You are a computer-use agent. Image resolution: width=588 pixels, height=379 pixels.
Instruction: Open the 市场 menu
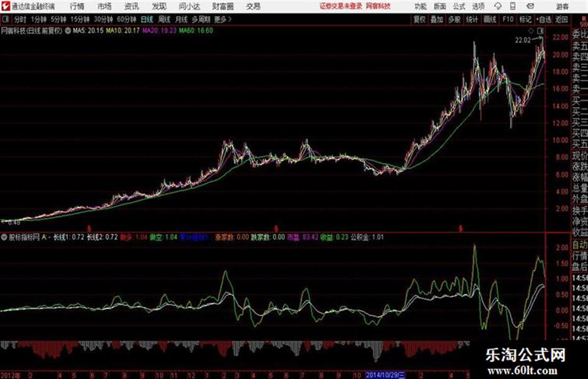click(x=105, y=6)
